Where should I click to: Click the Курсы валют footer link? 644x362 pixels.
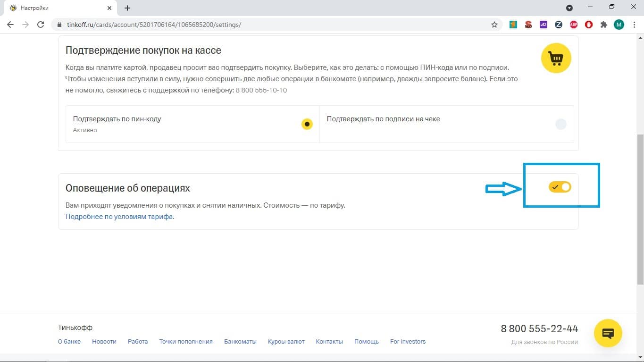(x=286, y=342)
